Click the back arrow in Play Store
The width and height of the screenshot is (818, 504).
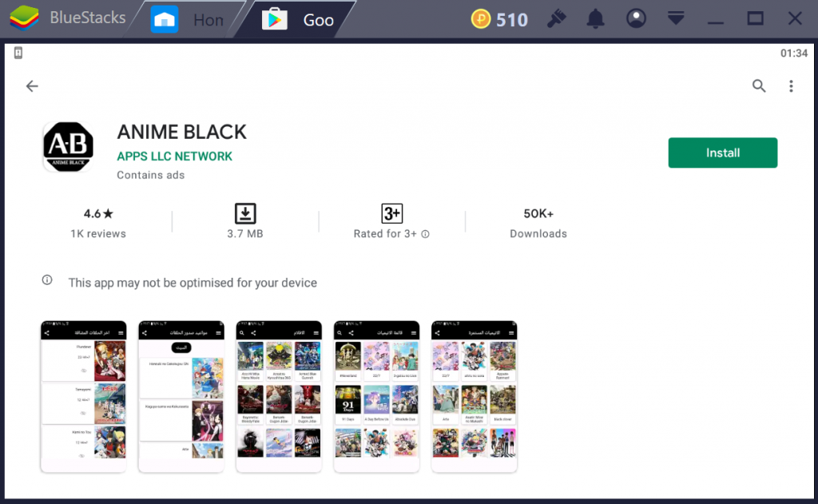click(32, 86)
